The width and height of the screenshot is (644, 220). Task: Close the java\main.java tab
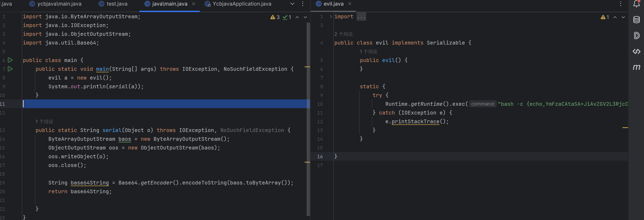pos(194,4)
